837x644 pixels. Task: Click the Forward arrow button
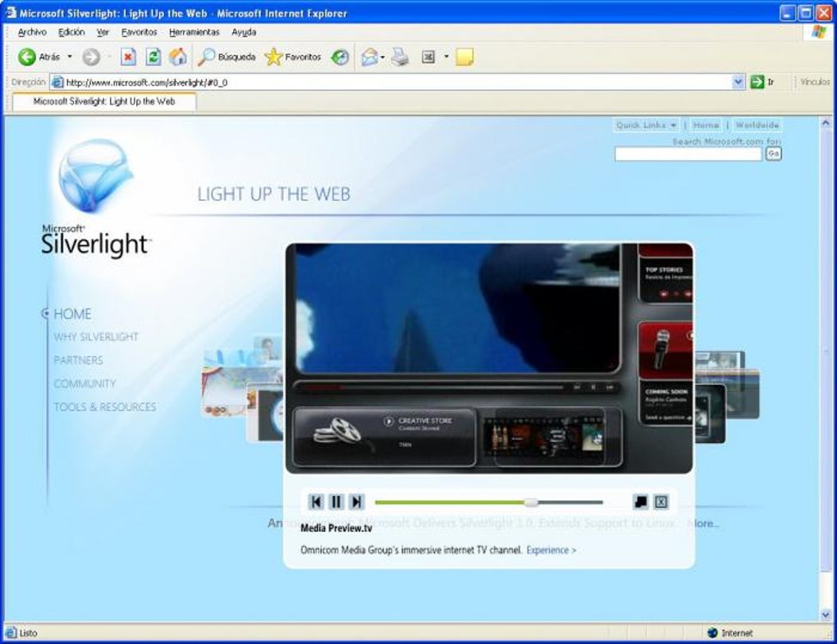click(91, 57)
